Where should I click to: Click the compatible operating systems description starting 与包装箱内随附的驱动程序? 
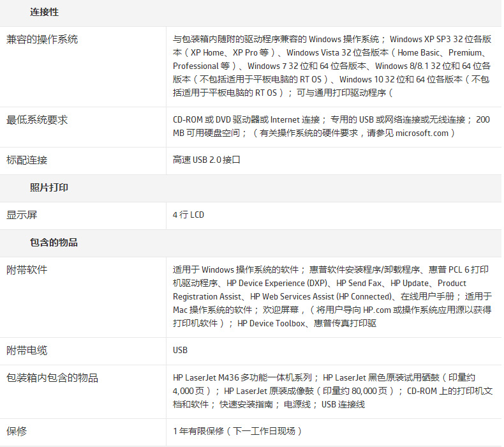332,66
